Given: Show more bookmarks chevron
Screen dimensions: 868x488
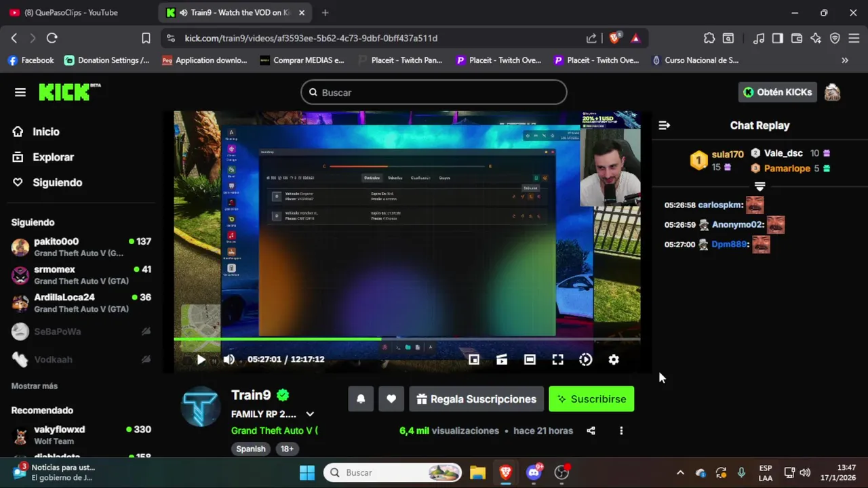Looking at the screenshot, I should point(845,60).
